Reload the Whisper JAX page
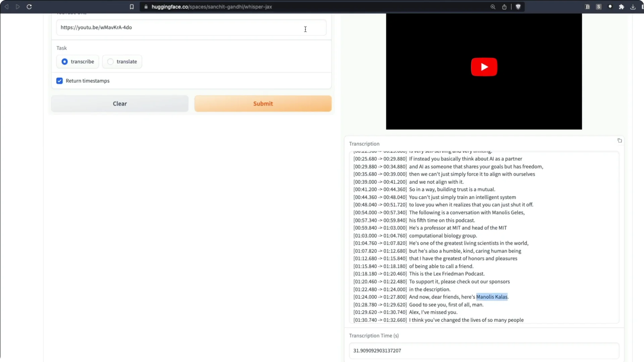Viewport: 644px width, 362px height. (x=30, y=7)
